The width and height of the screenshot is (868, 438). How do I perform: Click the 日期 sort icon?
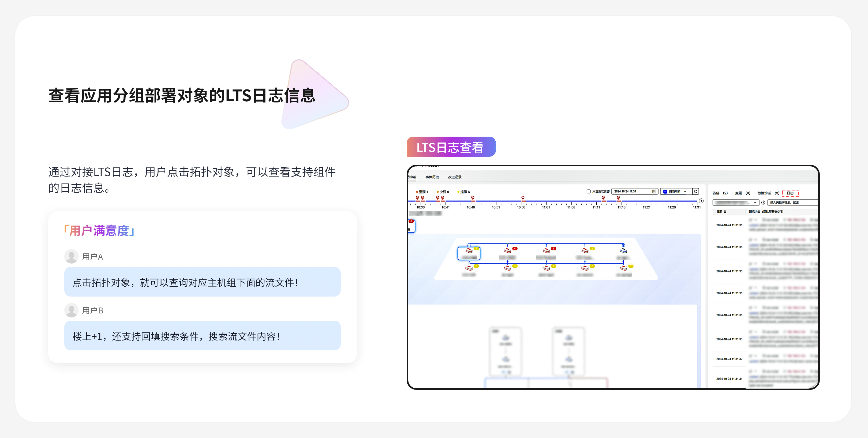point(725,212)
